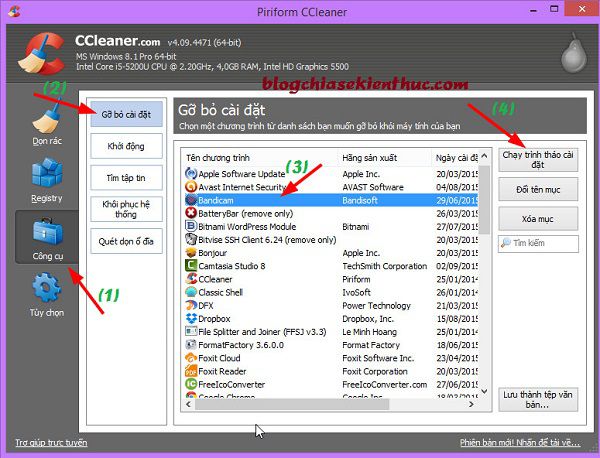Click the Piriform pear logo
Screen dimensions: 600x458
pyautogui.click(x=573, y=54)
